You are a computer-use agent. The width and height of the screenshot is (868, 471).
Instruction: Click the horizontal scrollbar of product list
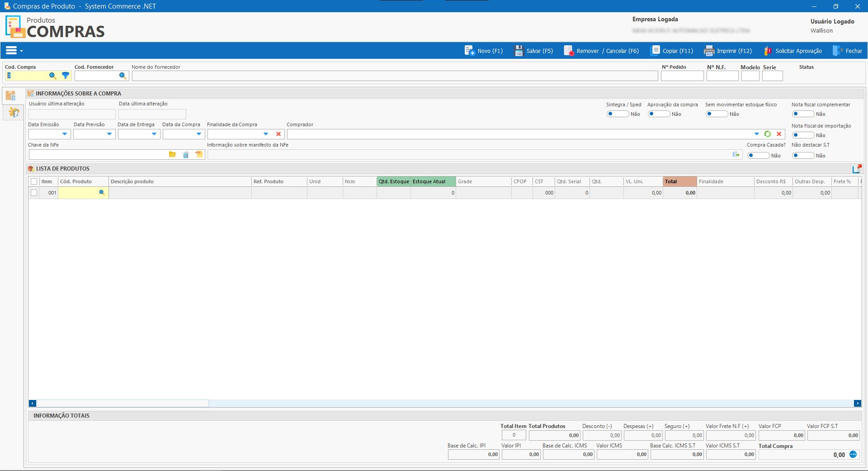coord(122,403)
